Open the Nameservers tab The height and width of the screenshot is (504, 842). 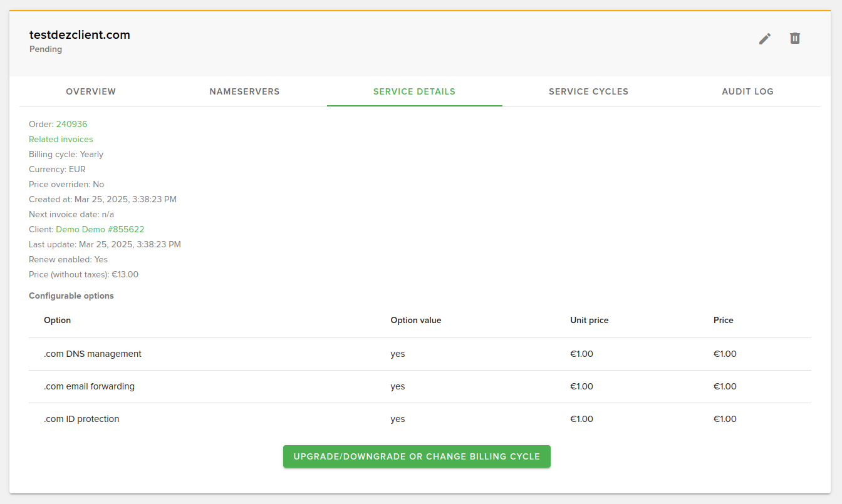(x=244, y=91)
